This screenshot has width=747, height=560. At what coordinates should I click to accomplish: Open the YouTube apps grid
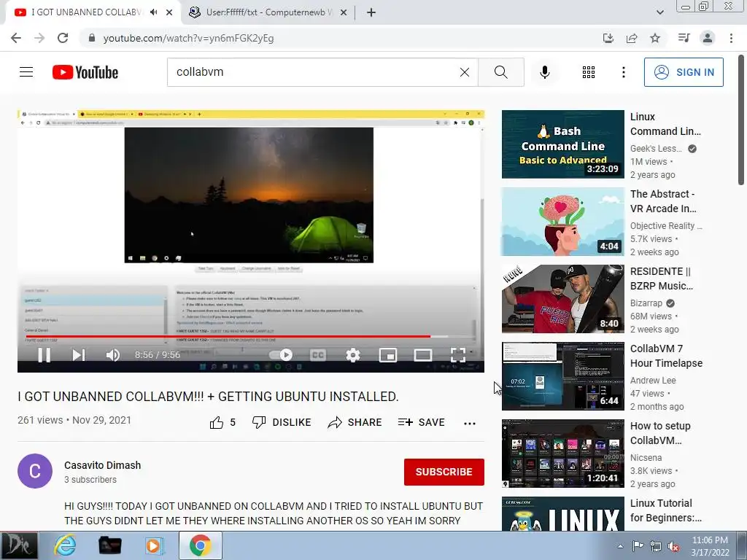point(589,72)
